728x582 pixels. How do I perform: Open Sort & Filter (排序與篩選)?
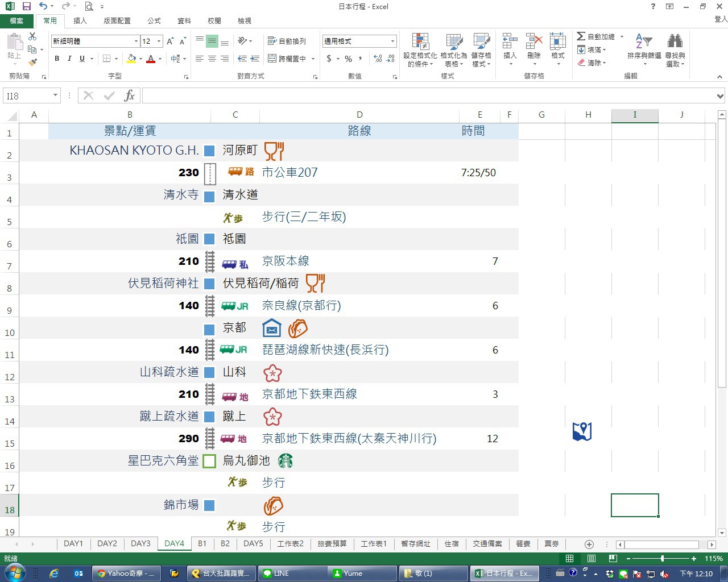(x=644, y=50)
